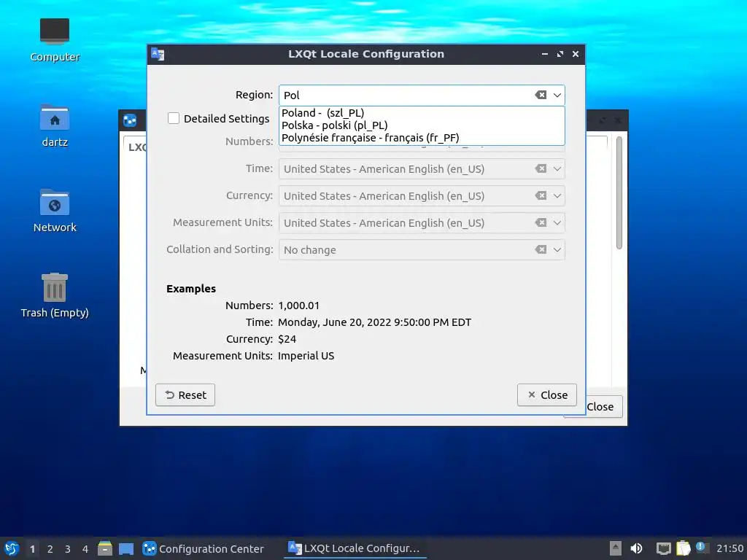Open the network status tray icon
The height and width of the screenshot is (560, 747).
click(663, 548)
